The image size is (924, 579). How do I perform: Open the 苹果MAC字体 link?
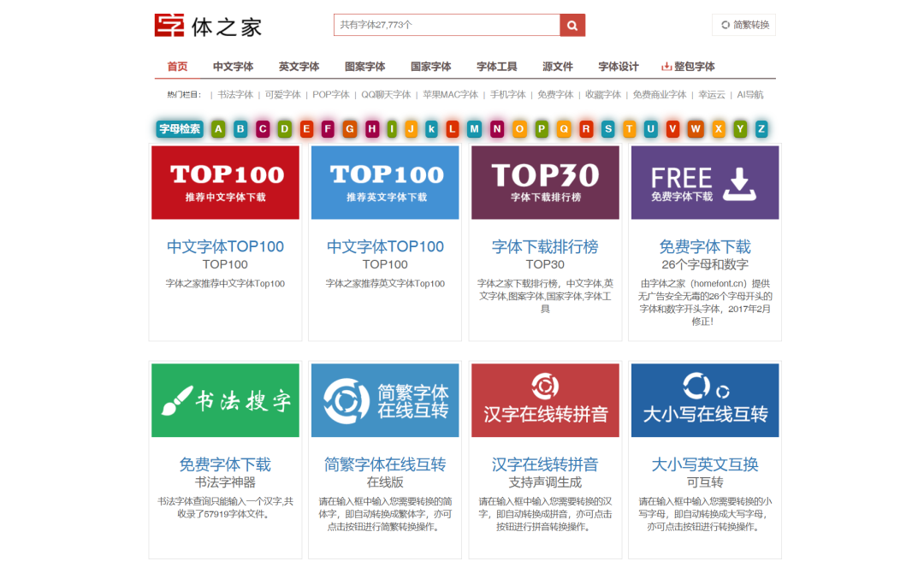click(x=450, y=95)
